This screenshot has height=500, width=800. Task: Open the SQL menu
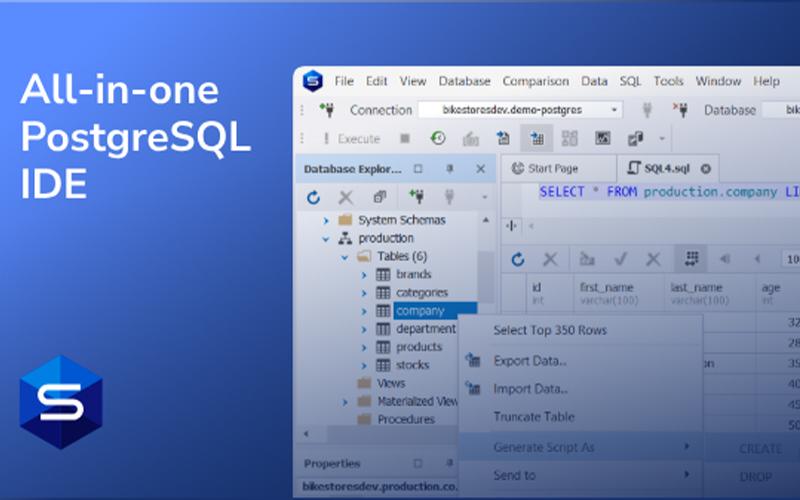click(630, 81)
